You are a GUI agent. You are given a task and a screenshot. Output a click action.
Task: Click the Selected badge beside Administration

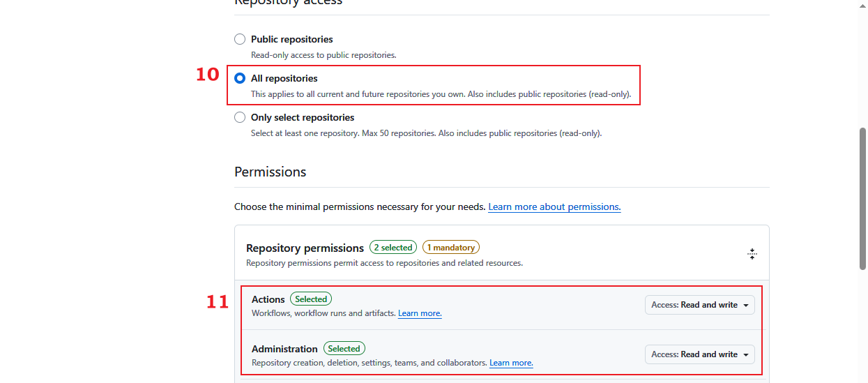point(344,349)
